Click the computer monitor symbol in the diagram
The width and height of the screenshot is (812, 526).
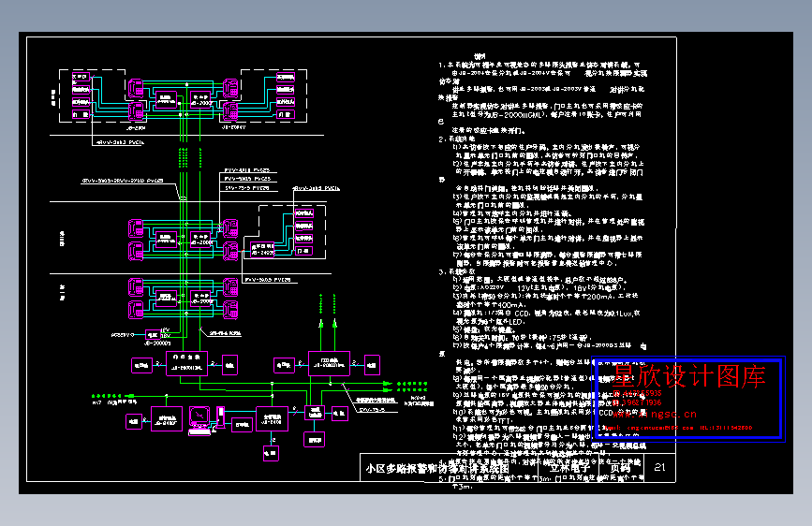[x=199, y=416]
